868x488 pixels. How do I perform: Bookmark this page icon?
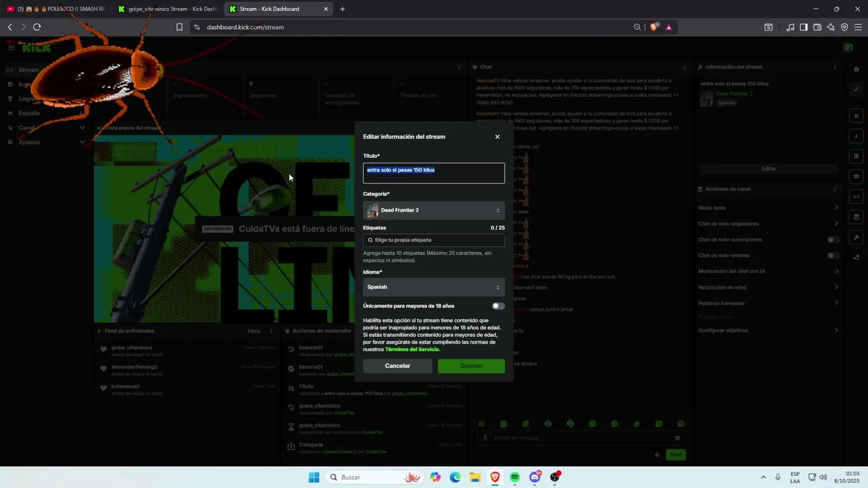coord(179,27)
